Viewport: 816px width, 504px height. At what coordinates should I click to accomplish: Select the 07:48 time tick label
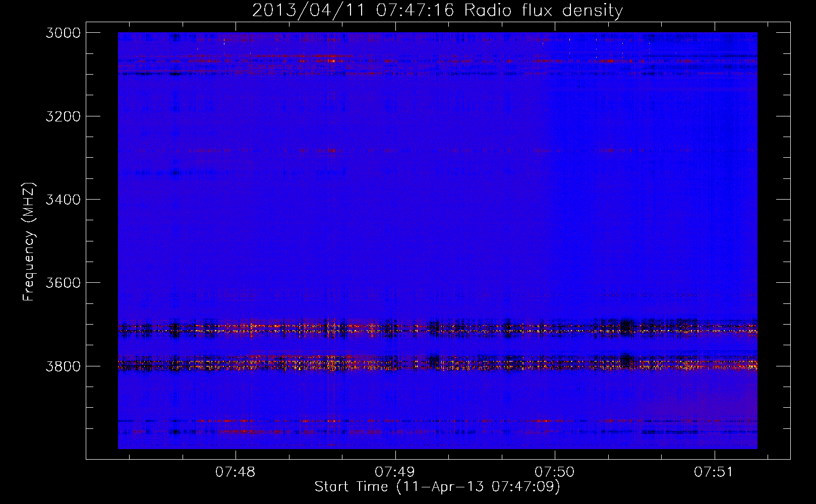tap(236, 472)
